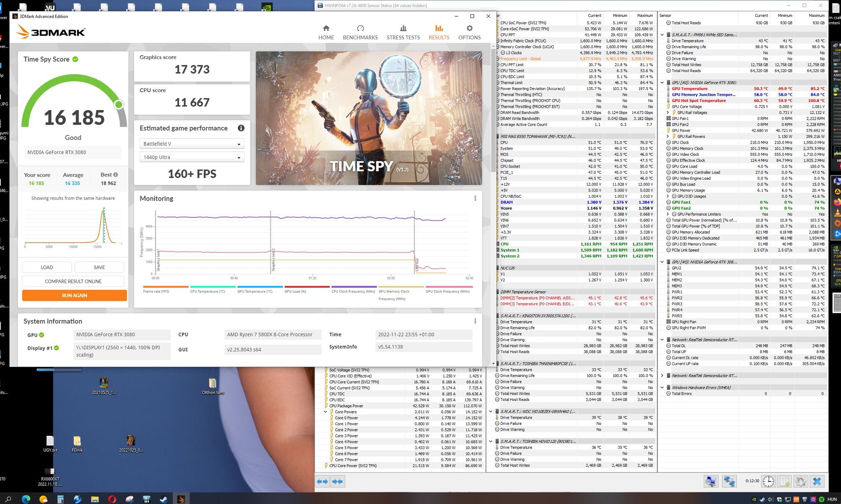Screen dimensions: 841x504
Task: Collapse the Core Powers tree in HWiNFO
Action: [x=325, y=412]
